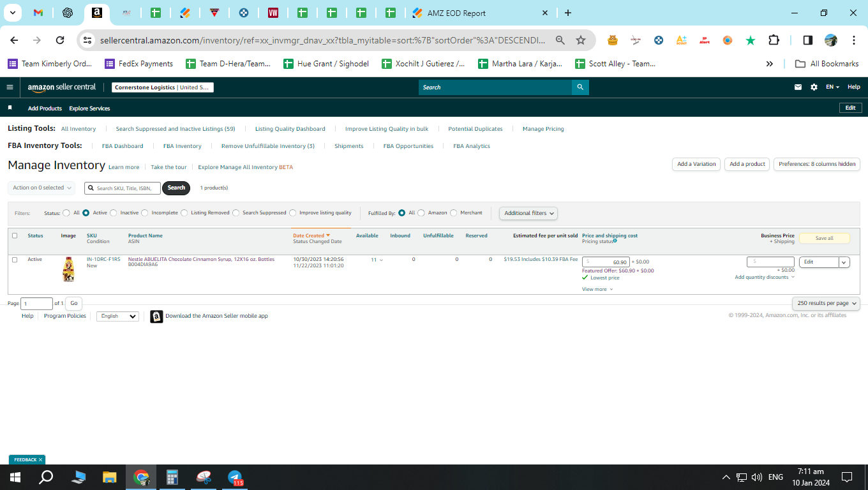This screenshot has width=868, height=490.
Task: Open Chrome side panel icon
Action: point(807,40)
